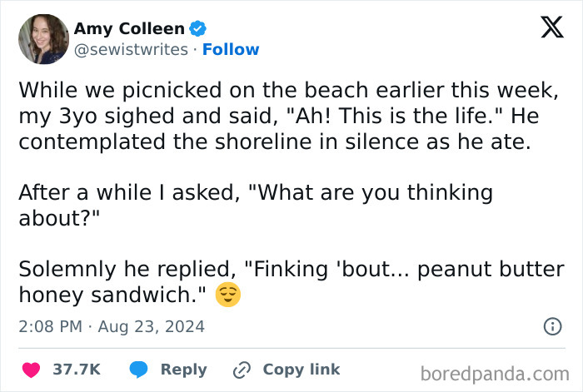
Task: Click the Reply button text
Action: [x=183, y=370]
